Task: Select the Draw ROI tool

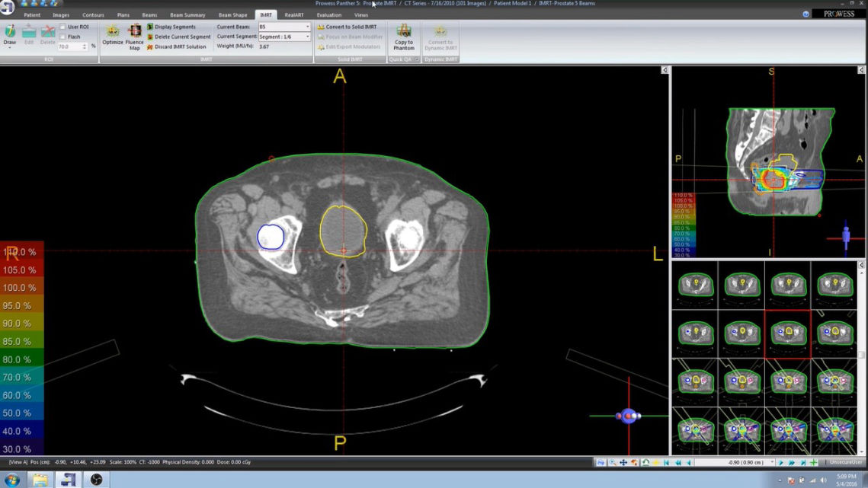Action: point(10,34)
